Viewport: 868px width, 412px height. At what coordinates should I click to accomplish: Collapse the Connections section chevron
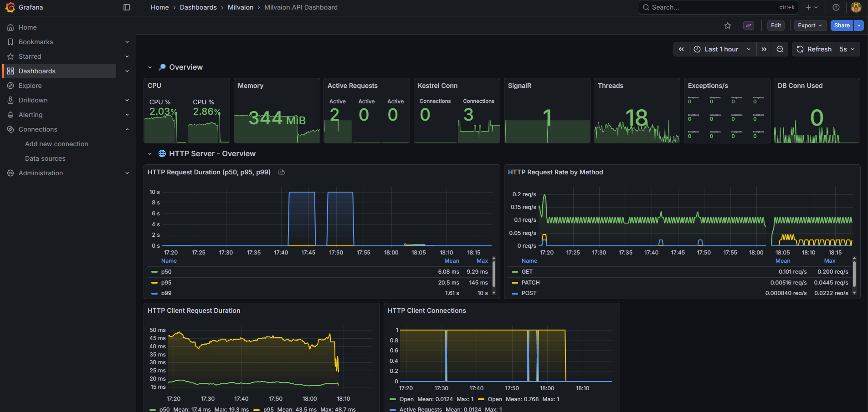click(x=127, y=129)
